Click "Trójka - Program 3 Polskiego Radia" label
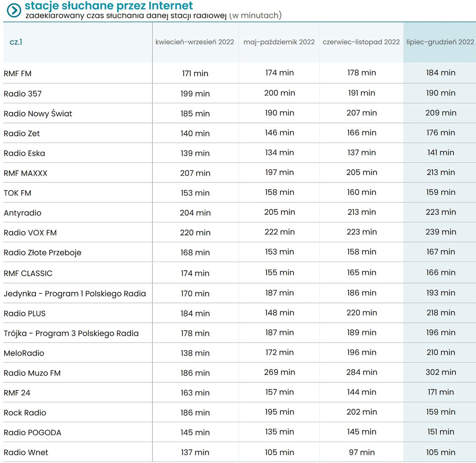This screenshot has width=476, height=463. [x=71, y=333]
